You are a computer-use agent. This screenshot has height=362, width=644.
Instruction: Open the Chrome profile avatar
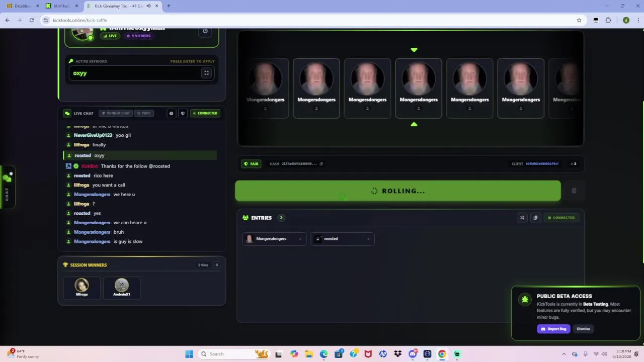626,20
